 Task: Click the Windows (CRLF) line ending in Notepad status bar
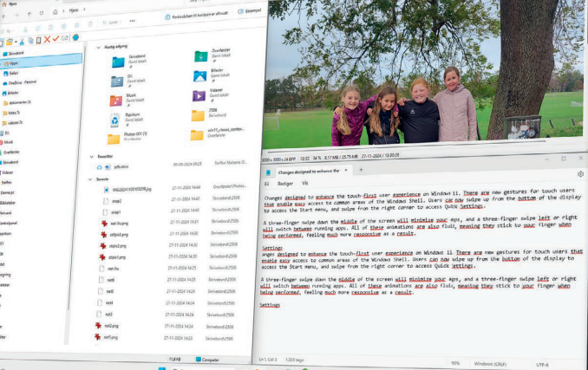(490, 364)
